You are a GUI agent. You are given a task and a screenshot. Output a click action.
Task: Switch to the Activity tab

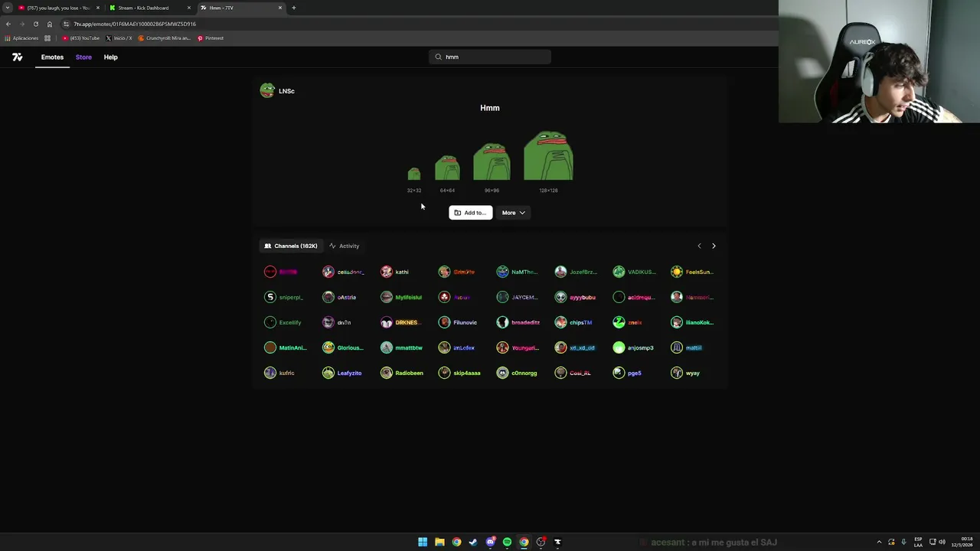(x=345, y=246)
